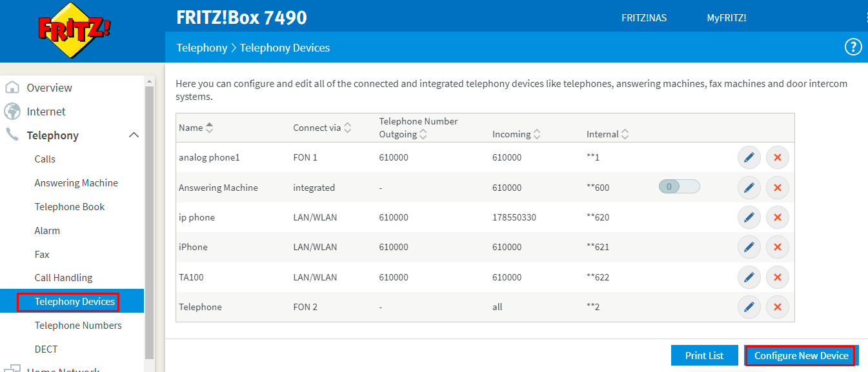
Task: Open Telephone Numbers page
Action: click(x=78, y=326)
